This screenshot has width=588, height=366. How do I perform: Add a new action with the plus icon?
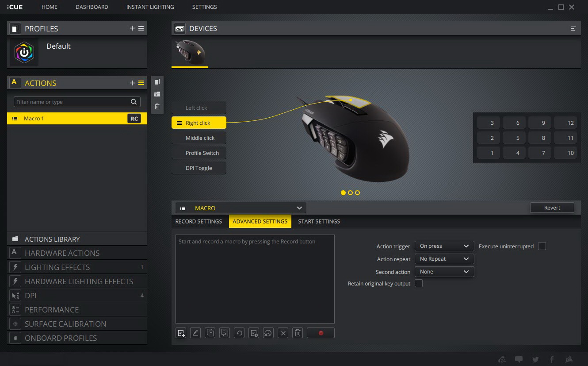point(132,83)
